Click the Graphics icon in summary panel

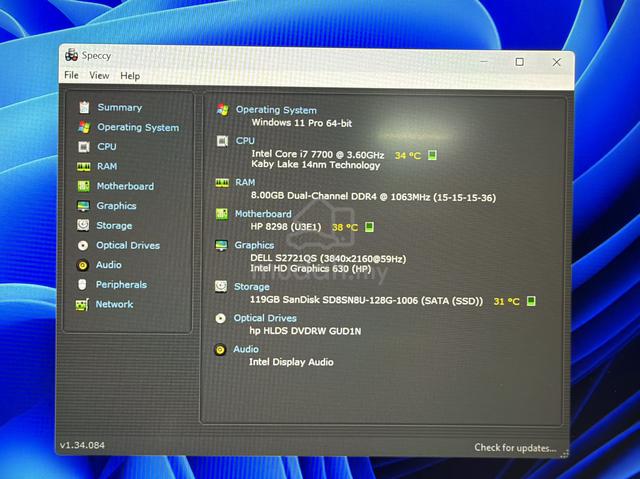pos(221,245)
